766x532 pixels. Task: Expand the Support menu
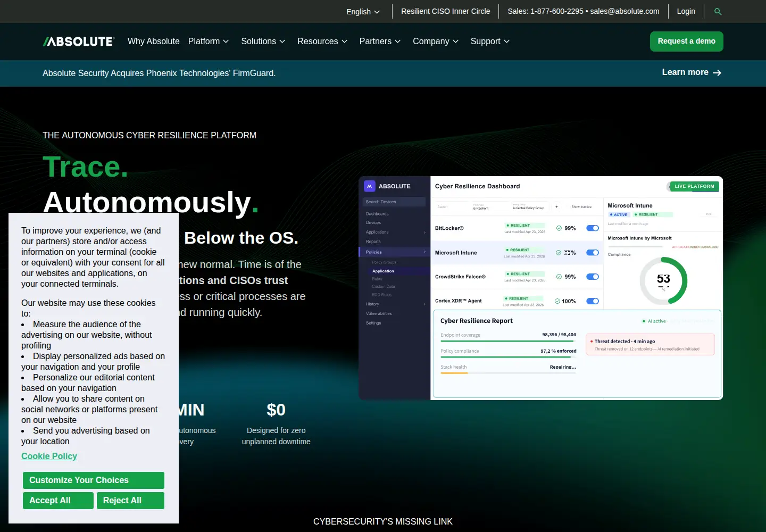490,41
